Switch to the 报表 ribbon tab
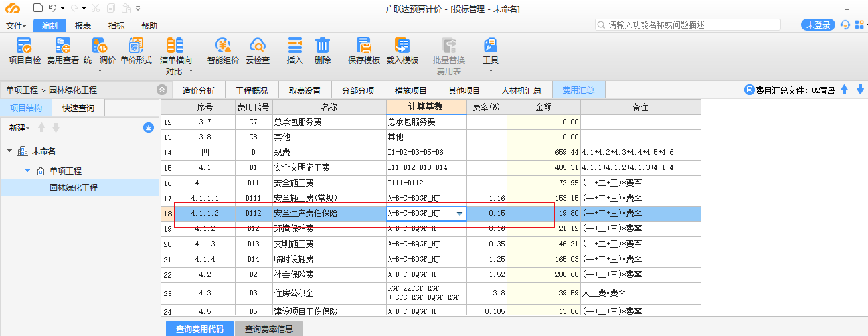The image size is (868, 336). 83,26
